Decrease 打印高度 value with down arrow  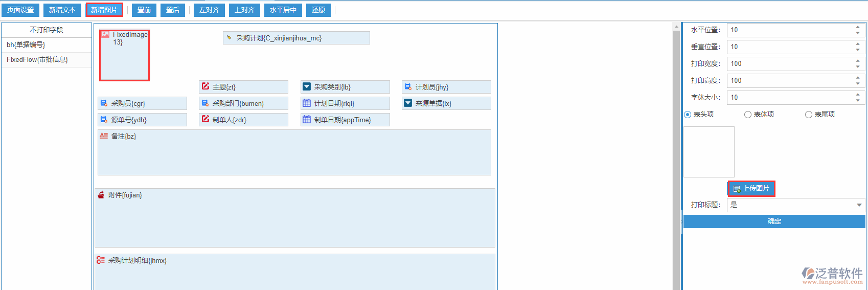(x=858, y=84)
